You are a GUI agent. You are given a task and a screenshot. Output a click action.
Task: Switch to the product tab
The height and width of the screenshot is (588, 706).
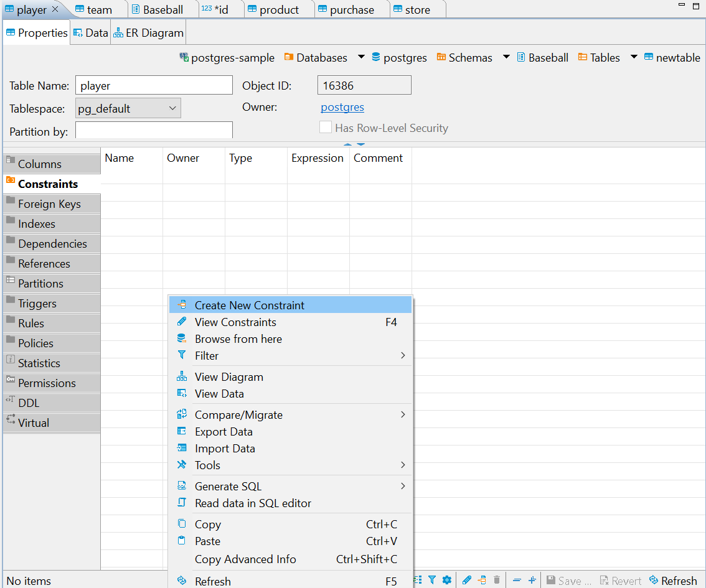tap(273, 9)
